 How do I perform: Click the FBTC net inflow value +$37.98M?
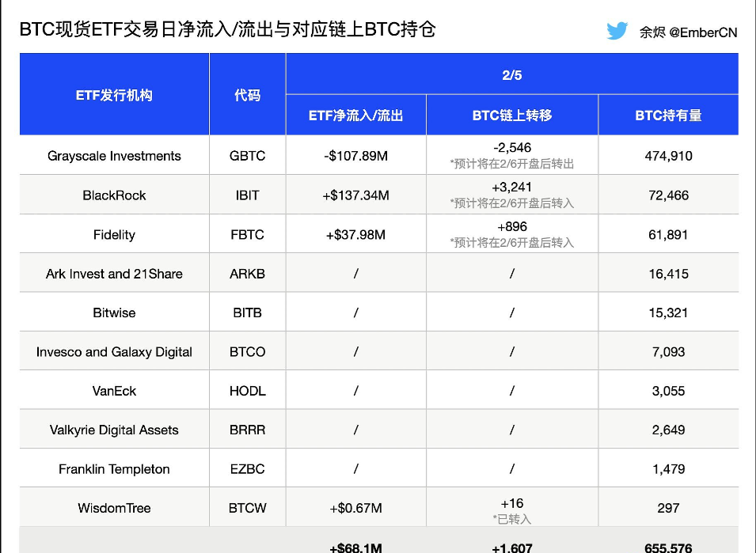point(355,233)
